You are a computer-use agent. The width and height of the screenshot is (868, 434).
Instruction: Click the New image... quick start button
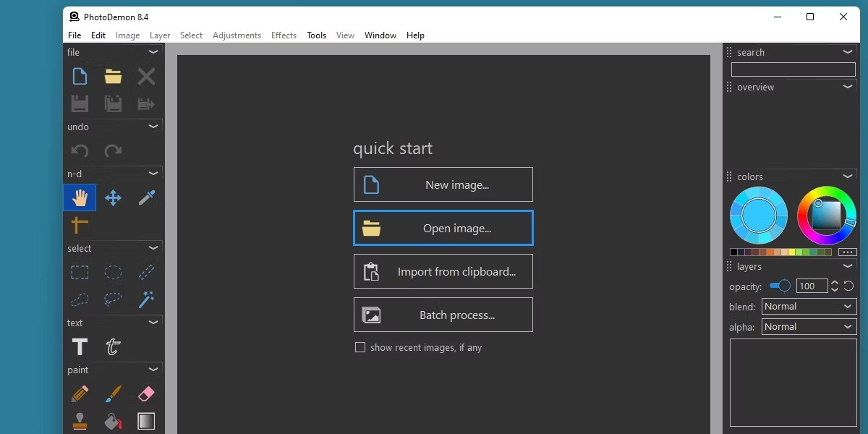coord(443,184)
